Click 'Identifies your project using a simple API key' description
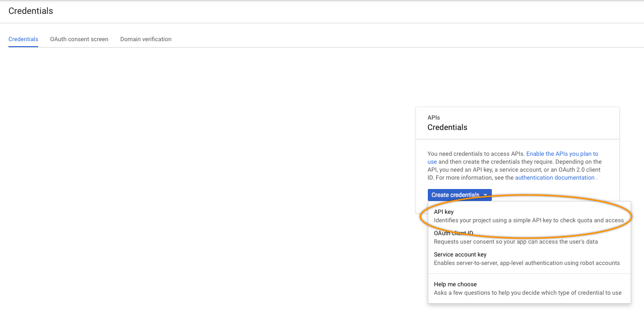 tap(528, 220)
